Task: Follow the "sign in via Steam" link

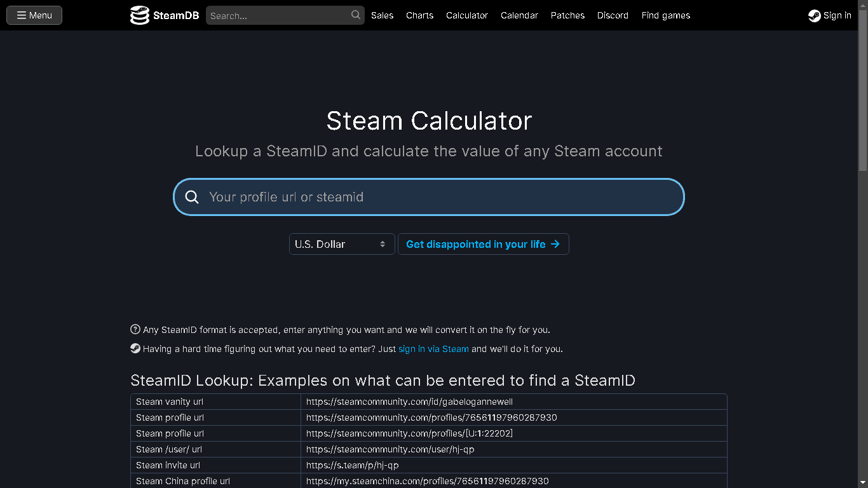Action: tap(433, 349)
